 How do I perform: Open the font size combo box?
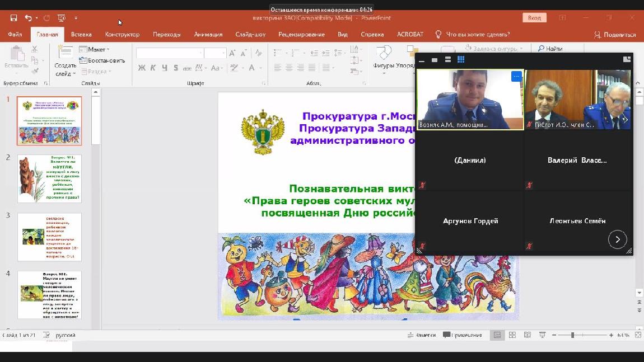[215, 53]
